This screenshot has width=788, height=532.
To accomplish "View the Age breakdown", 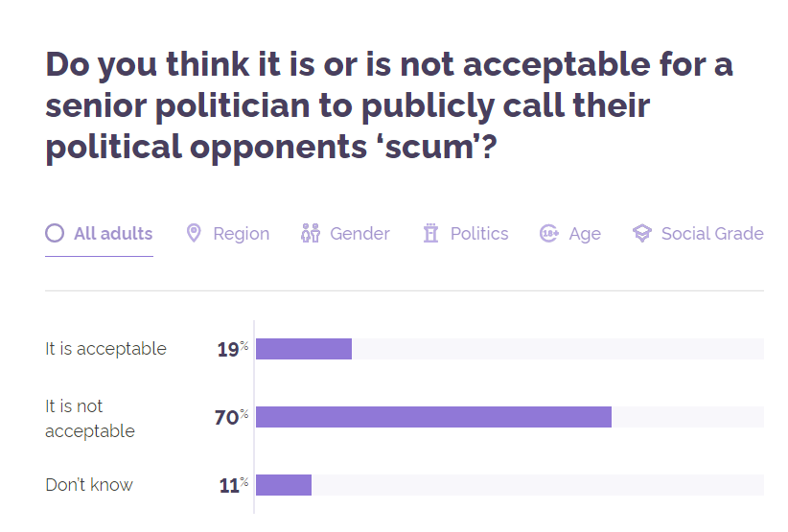I will click(x=585, y=233).
